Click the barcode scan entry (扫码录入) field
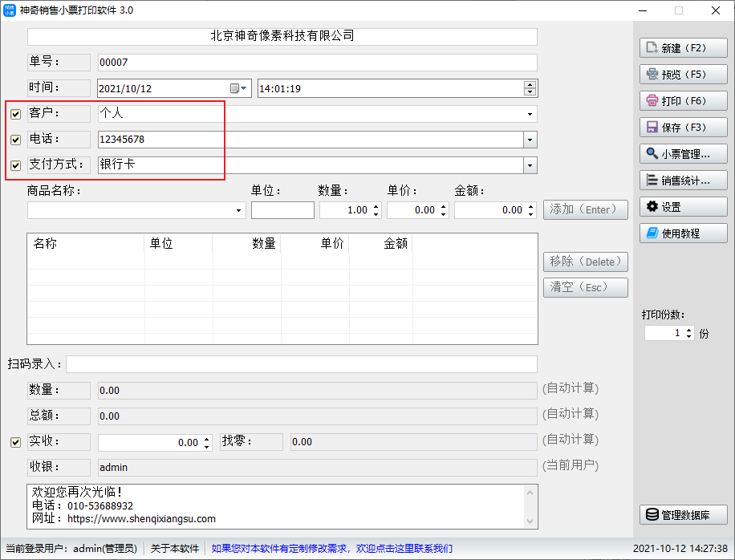Image resolution: width=735 pixels, height=560 pixels. coord(301,364)
